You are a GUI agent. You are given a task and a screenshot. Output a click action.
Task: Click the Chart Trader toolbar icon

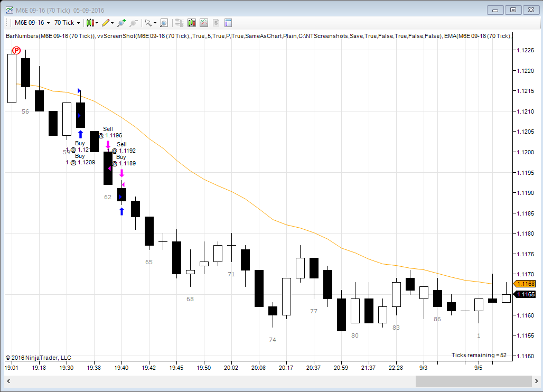click(180, 23)
